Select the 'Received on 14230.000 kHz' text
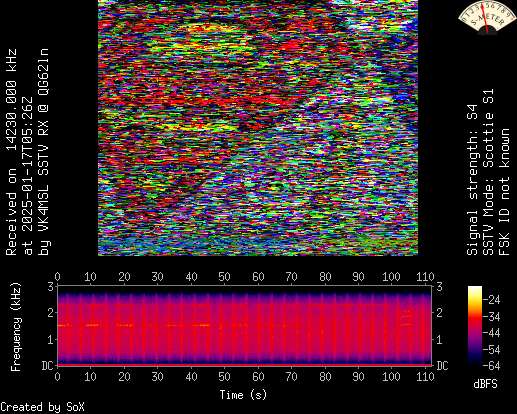The width and height of the screenshot is (517, 414). 11,152
